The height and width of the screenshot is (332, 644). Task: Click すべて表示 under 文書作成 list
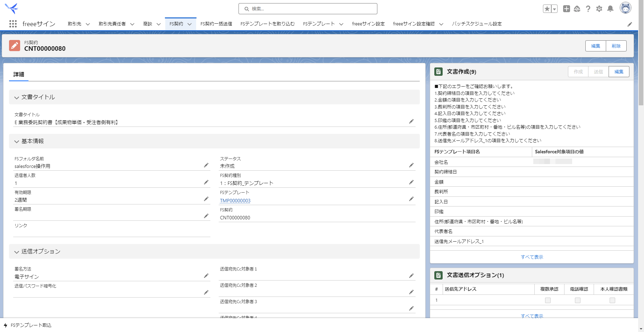point(532,257)
